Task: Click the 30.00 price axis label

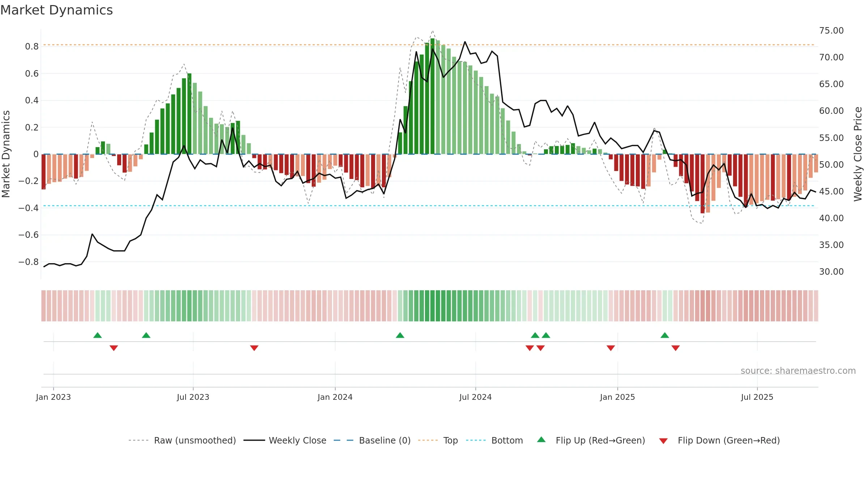Action: click(x=831, y=271)
